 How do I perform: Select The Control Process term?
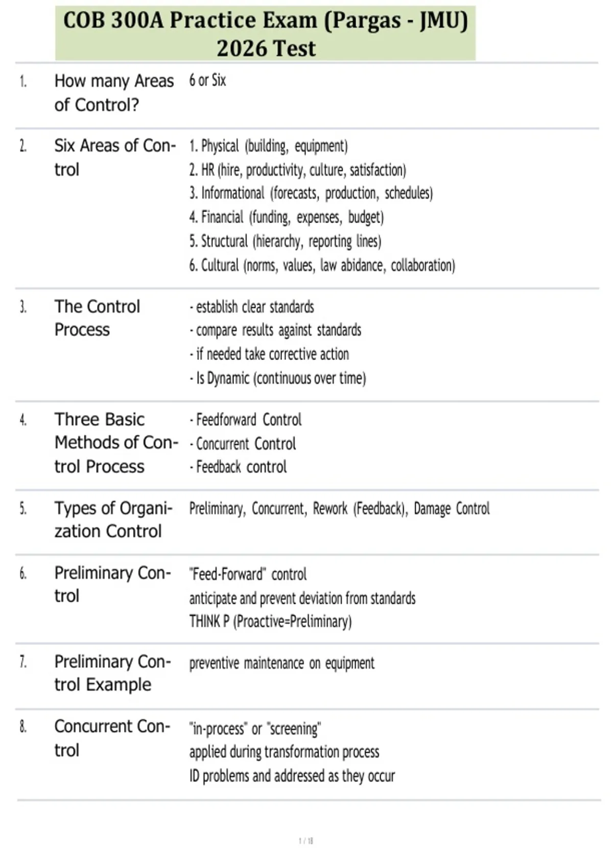tap(97, 318)
